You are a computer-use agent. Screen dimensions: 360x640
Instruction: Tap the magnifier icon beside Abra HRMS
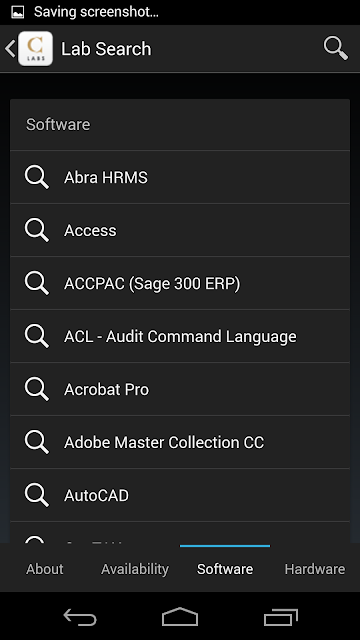pyautogui.click(x=37, y=177)
